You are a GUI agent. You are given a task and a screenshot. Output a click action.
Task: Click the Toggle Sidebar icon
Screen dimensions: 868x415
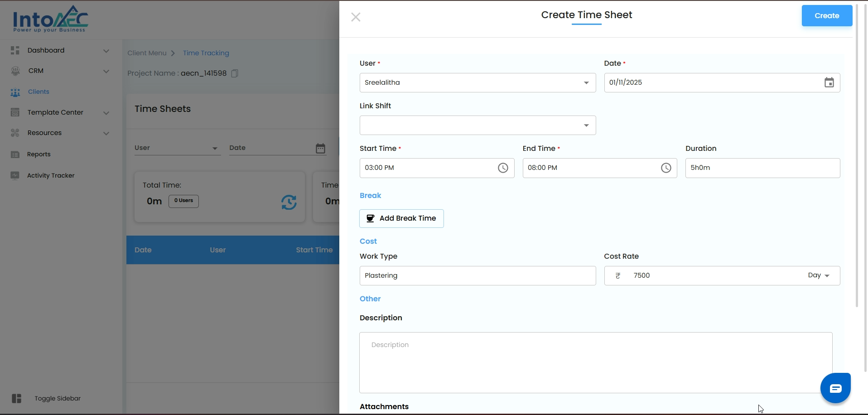point(17,398)
